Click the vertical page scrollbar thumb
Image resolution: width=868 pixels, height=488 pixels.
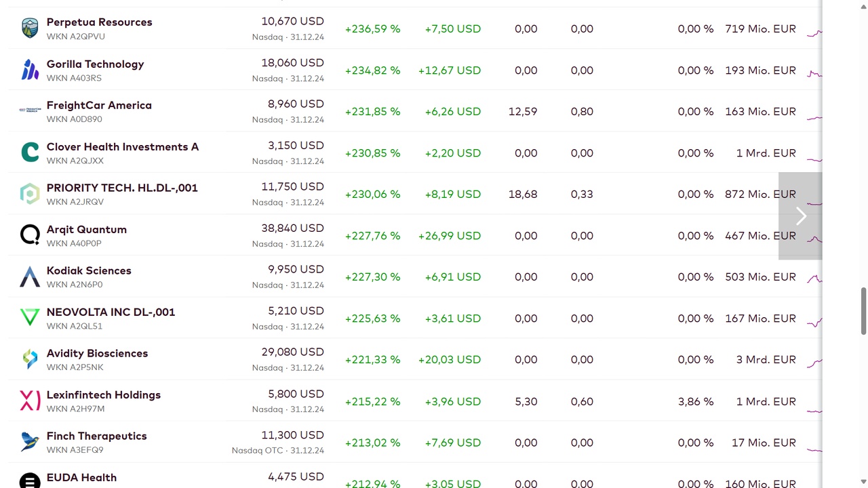pyautogui.click(x=863, y=311)
